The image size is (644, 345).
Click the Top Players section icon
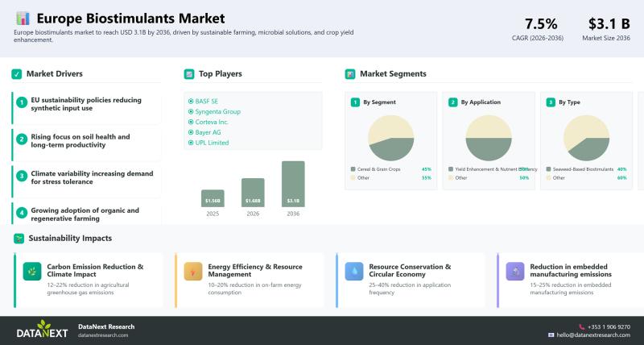click(x=189, y=74)
